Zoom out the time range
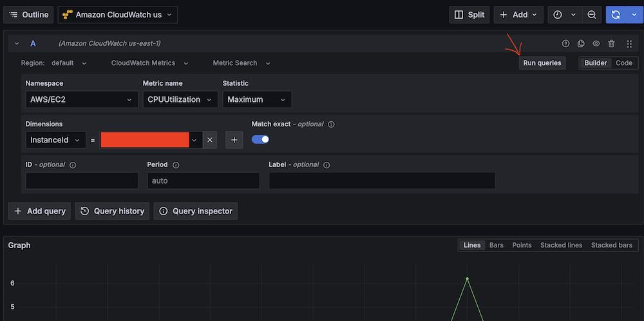The height and width of the screenshot is (321, 644). click(591, 15)
